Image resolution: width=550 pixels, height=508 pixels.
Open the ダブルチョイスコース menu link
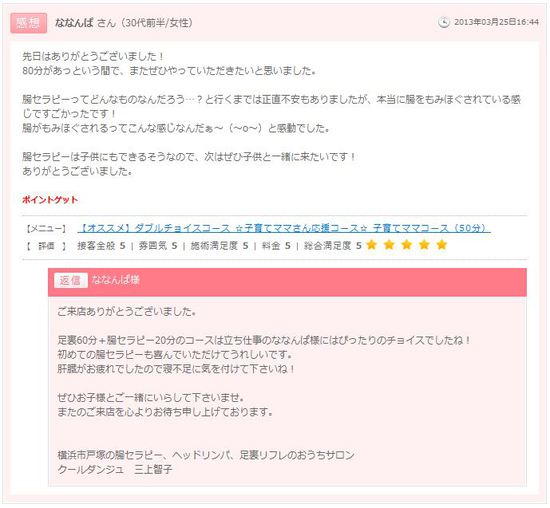point(284,228)
